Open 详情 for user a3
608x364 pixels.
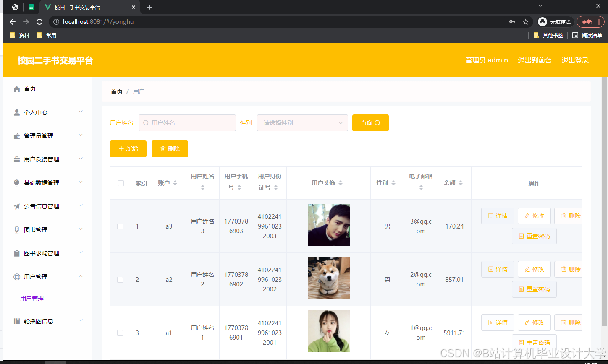point(498,216)
